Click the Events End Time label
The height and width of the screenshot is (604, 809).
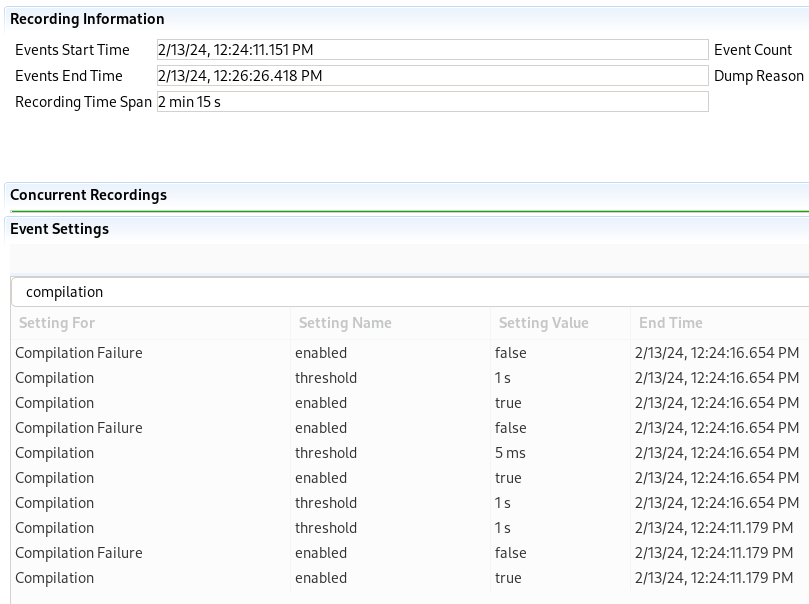pyautogui.click(x=69, y=76)
